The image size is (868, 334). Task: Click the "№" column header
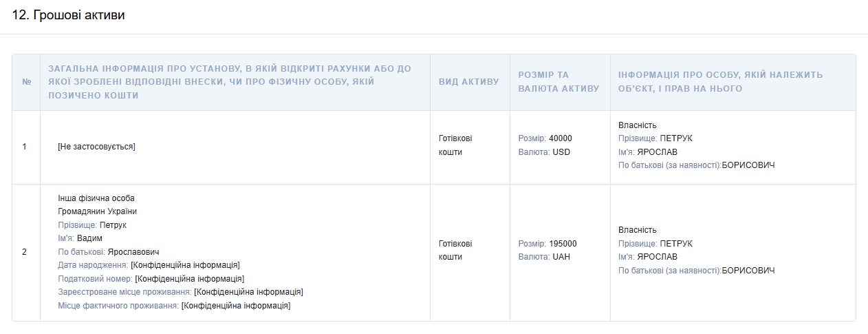[27, 82]
